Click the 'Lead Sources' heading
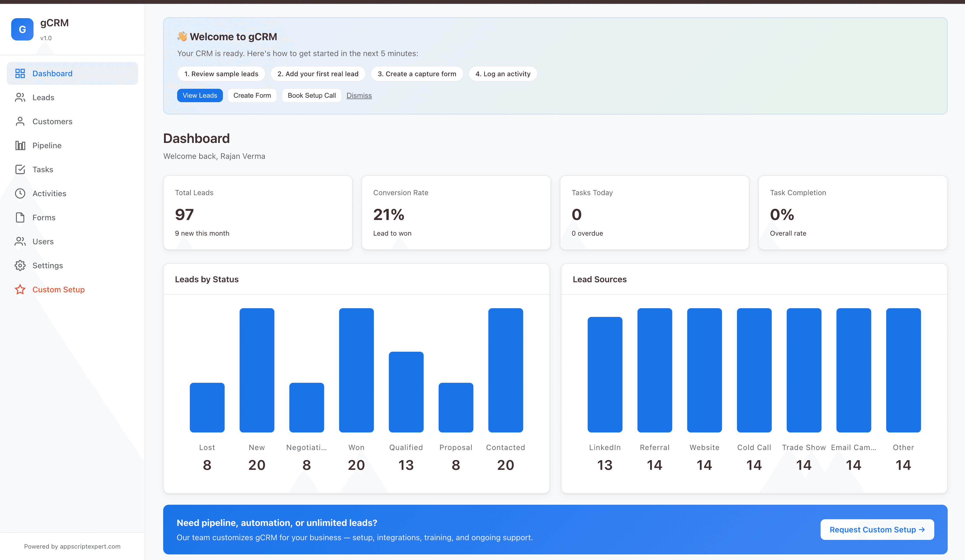This screenshot has width=965, height=560. tap(600, 279)
